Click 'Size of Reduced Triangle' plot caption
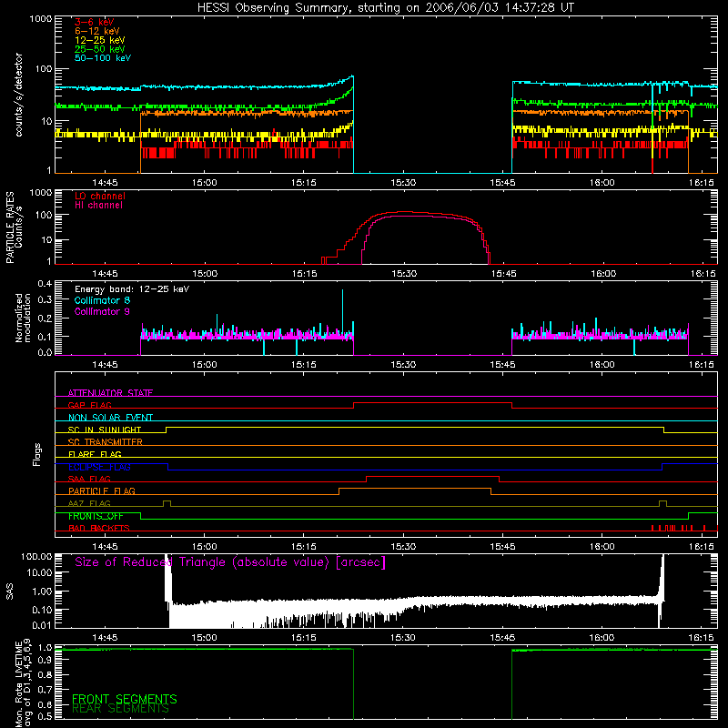The height and width of the screenshot is (728, 728). click(230, 562)
